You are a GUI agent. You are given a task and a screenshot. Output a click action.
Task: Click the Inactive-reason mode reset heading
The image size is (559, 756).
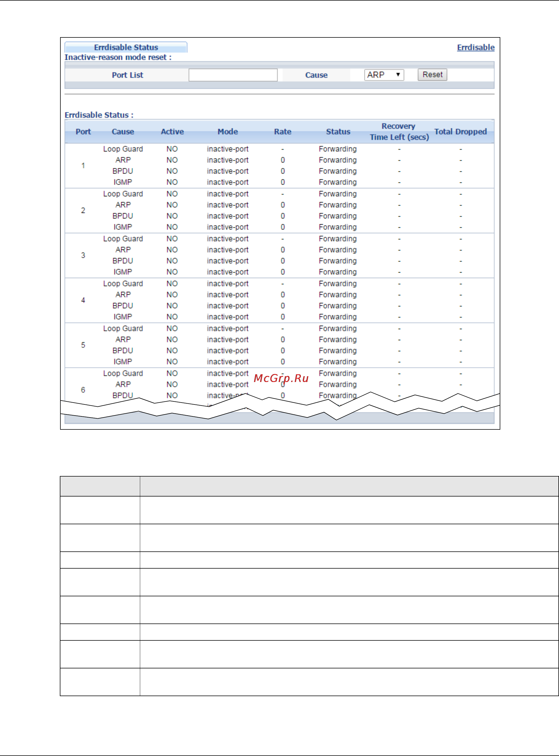[118, 57]
